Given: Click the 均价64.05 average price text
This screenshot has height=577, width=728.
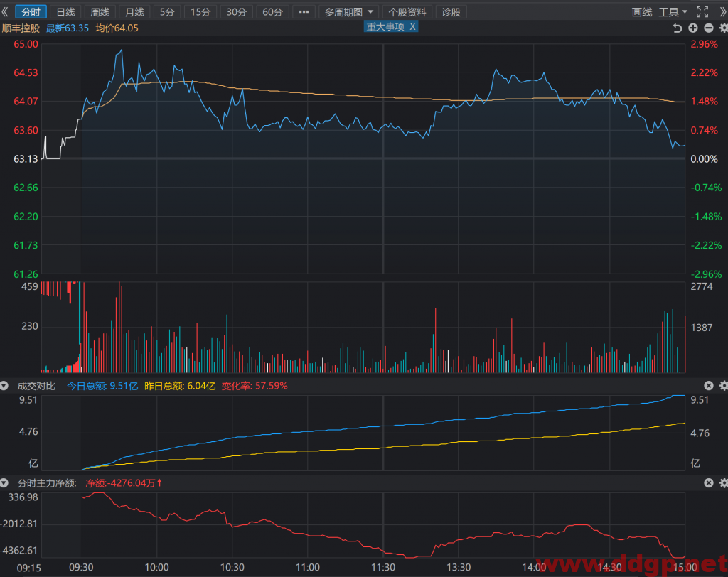Looking at the screenshot, I should pos(117,28).
